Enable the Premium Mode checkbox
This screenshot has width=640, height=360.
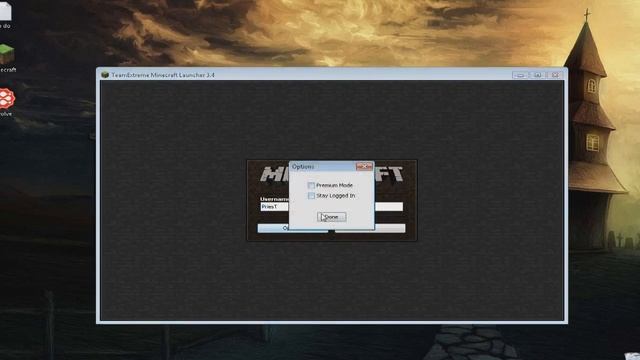(x=311, y=185)
